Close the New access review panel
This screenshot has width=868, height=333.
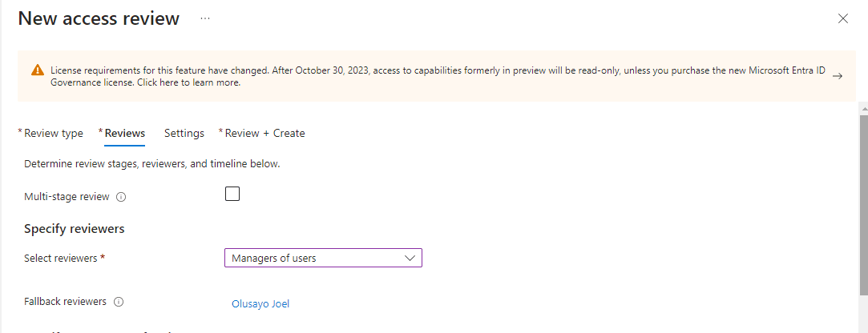842,18
